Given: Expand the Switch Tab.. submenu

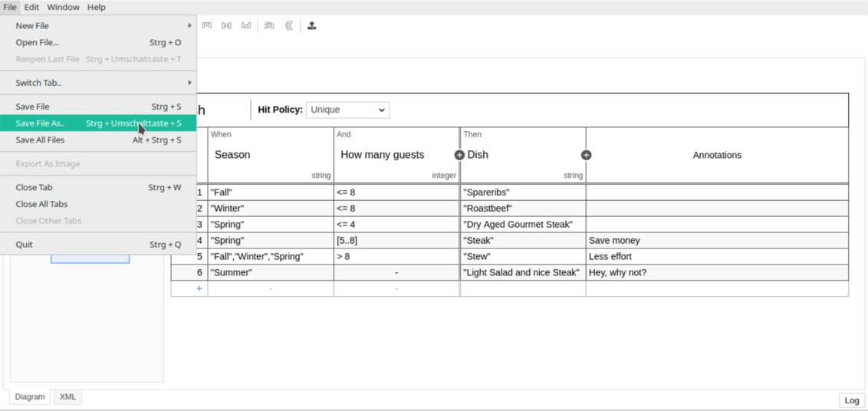Looking at the screenshot, I should tap(98, 83).
